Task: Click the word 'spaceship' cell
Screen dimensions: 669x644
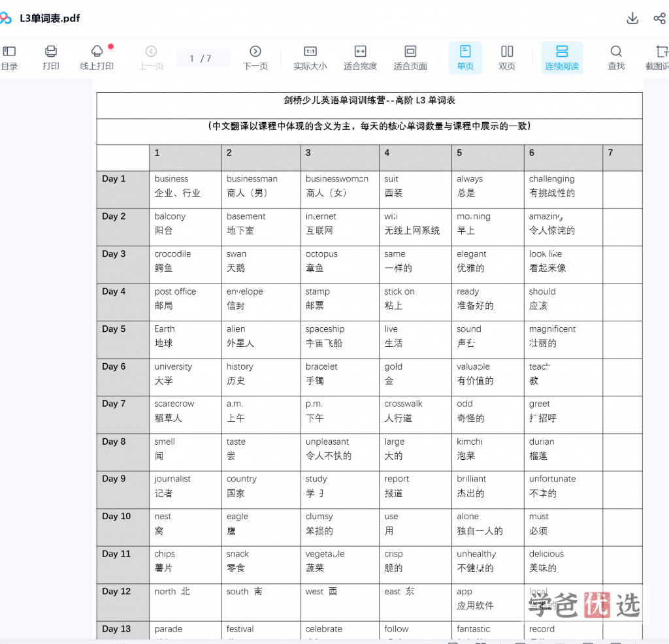Action: tap(340, 340)
